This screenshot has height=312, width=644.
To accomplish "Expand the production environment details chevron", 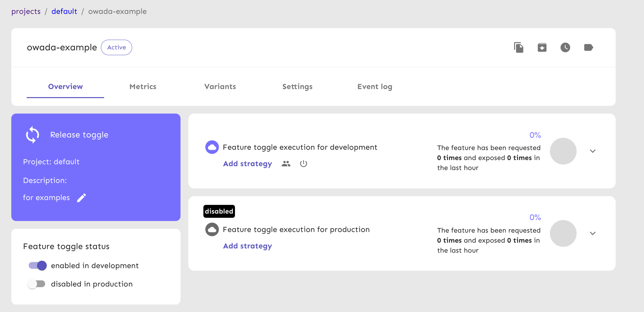I will point(592,233).
